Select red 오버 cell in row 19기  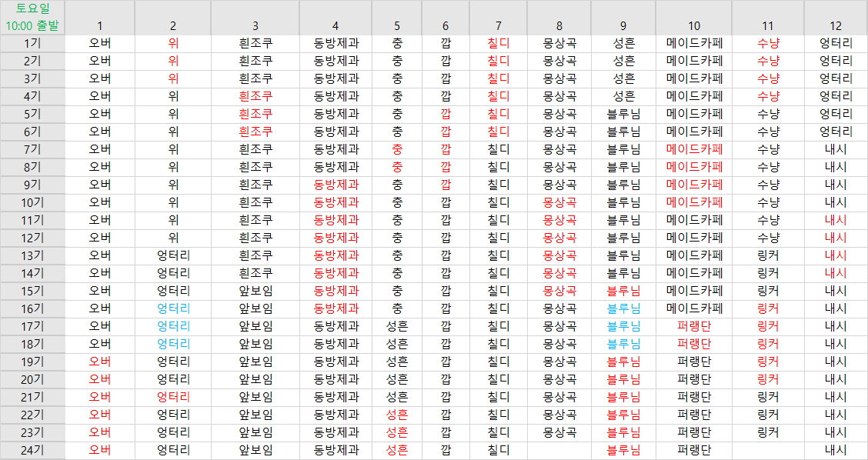(100, 362)
